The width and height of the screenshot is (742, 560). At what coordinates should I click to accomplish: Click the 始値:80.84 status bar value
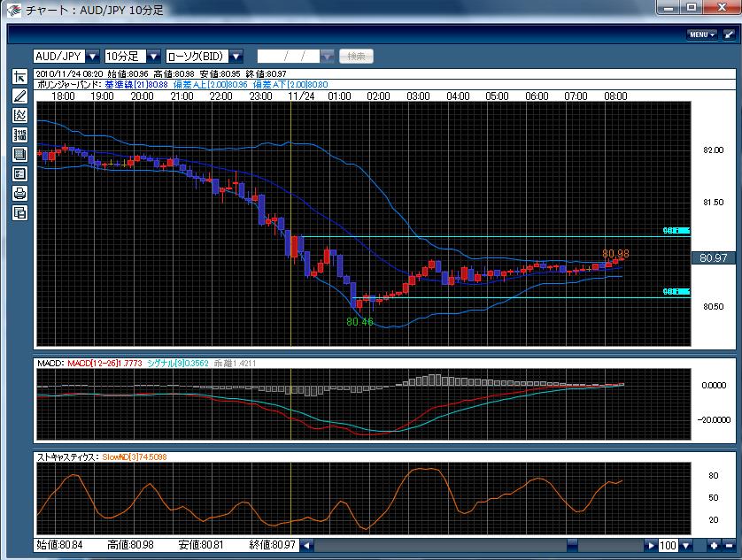(x=59, y=545)
